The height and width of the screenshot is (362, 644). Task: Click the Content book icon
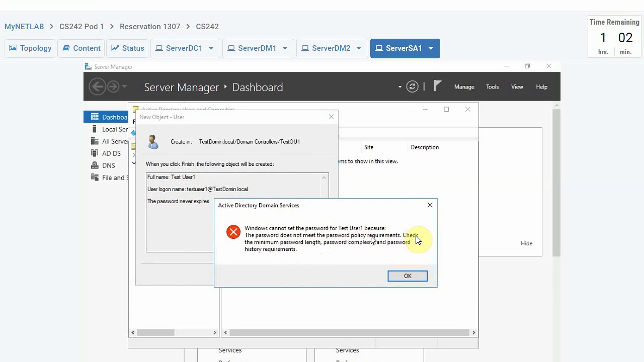click(x=66, y=48)
